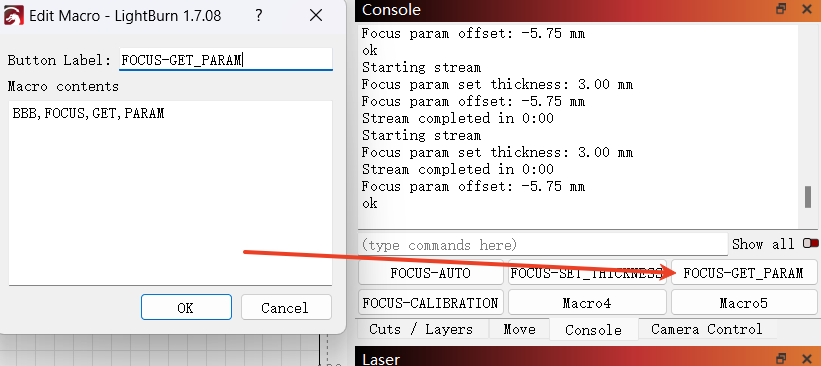Click the Macro5 button
This screenshot has width=821, height=366.
click(743, 303)
